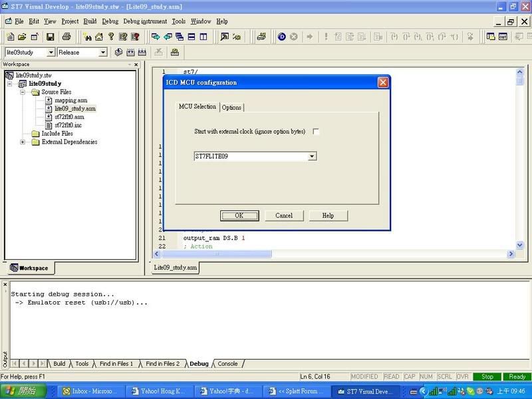Click the Compile file icon
Image resolution: width=532 pixels, height=399 pixels.
click(x=118, y=53)
